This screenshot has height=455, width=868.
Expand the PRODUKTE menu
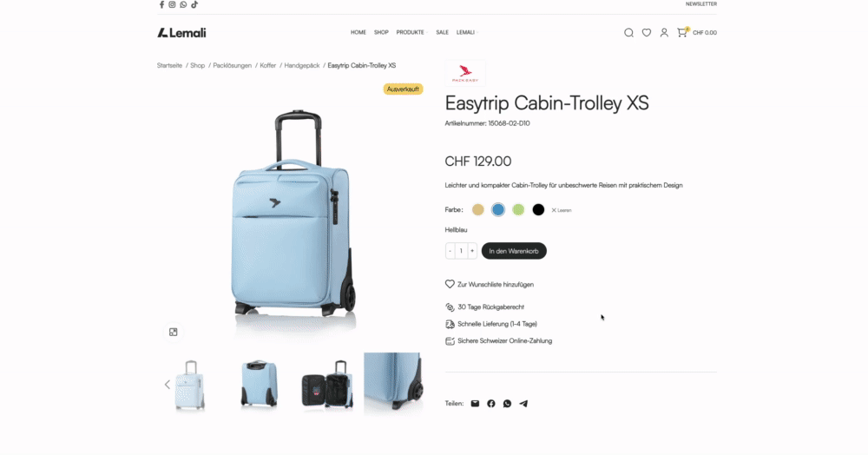click(411, 33)
